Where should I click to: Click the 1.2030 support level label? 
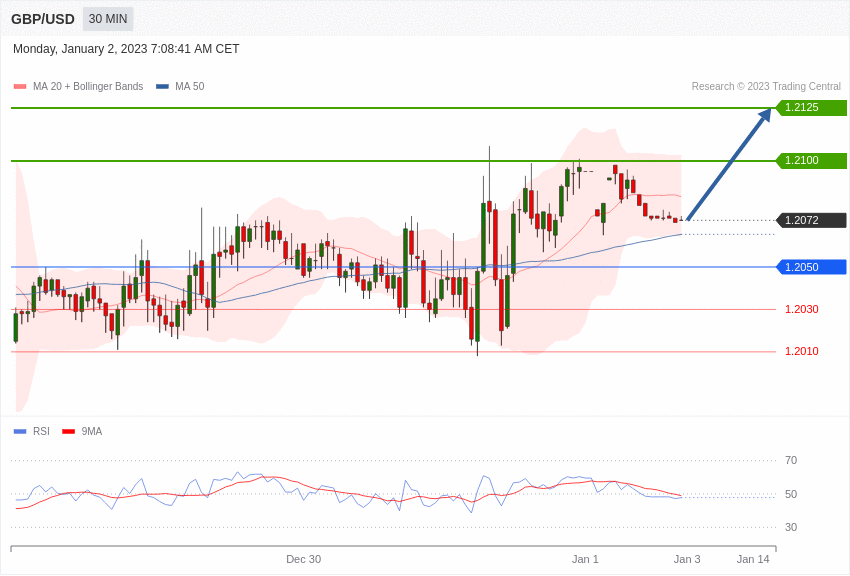[x=802, y=309]
